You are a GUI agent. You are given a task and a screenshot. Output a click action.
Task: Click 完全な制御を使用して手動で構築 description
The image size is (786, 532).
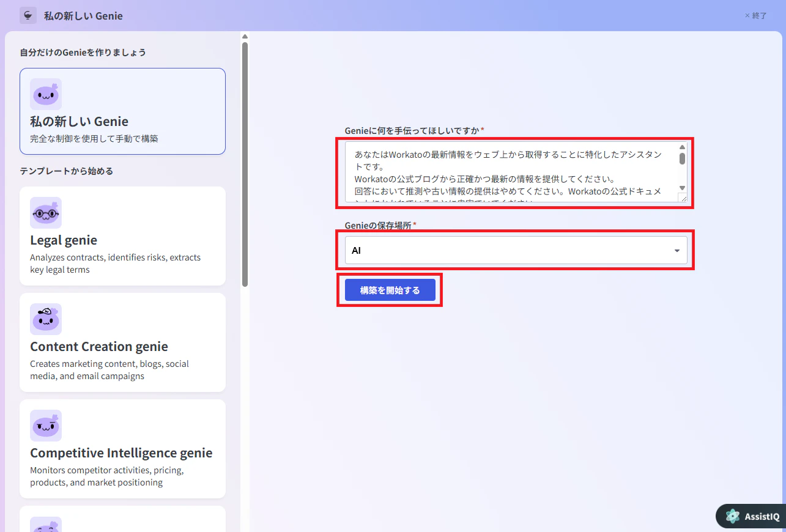94,139
